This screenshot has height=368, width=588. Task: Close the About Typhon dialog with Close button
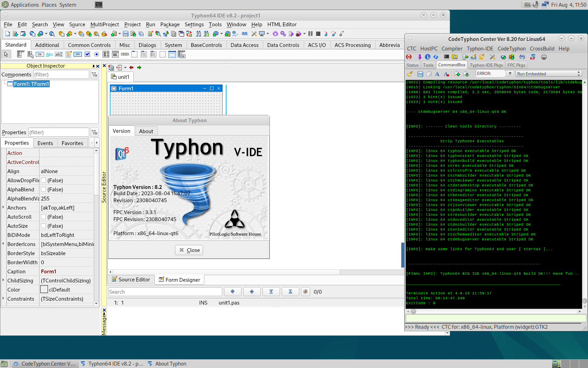point(189,250)
